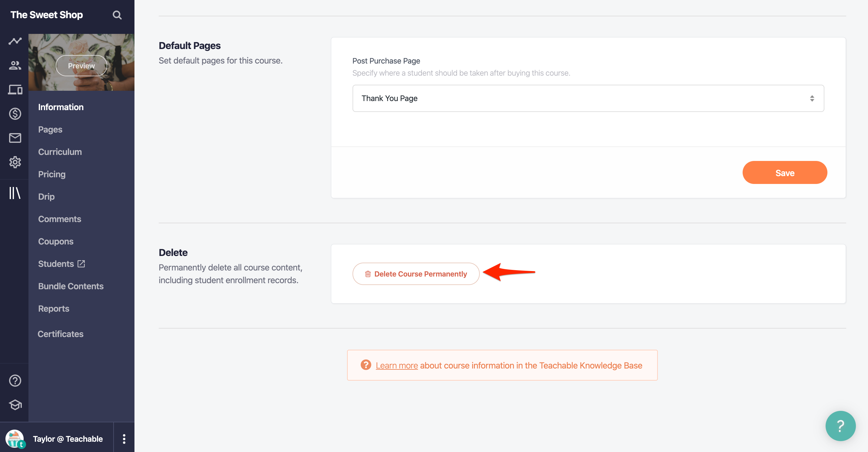
Task: Click the 'Default Pages' section heading
Action: tap(190, 45)
